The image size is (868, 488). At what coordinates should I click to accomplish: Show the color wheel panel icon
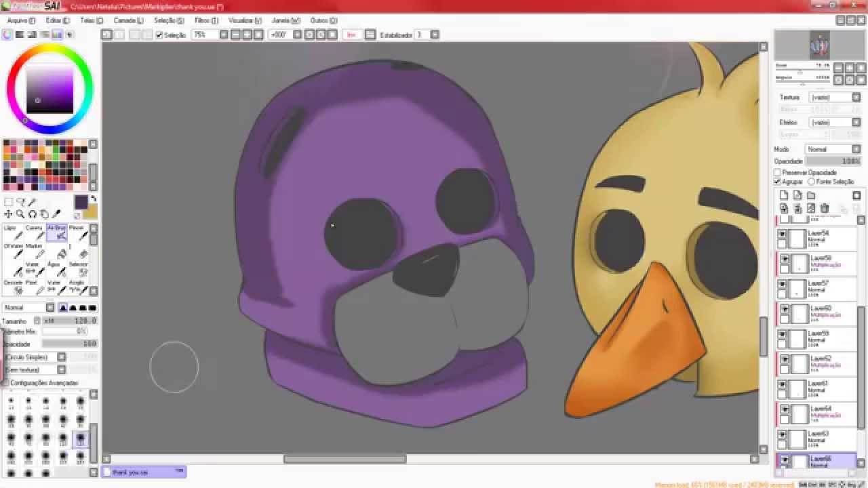tap(8, 35)
